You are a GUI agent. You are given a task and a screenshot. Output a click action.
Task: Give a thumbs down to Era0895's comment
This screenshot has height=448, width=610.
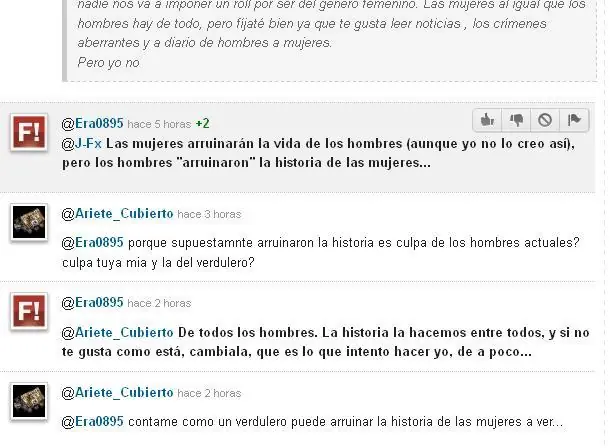point(516,120)
